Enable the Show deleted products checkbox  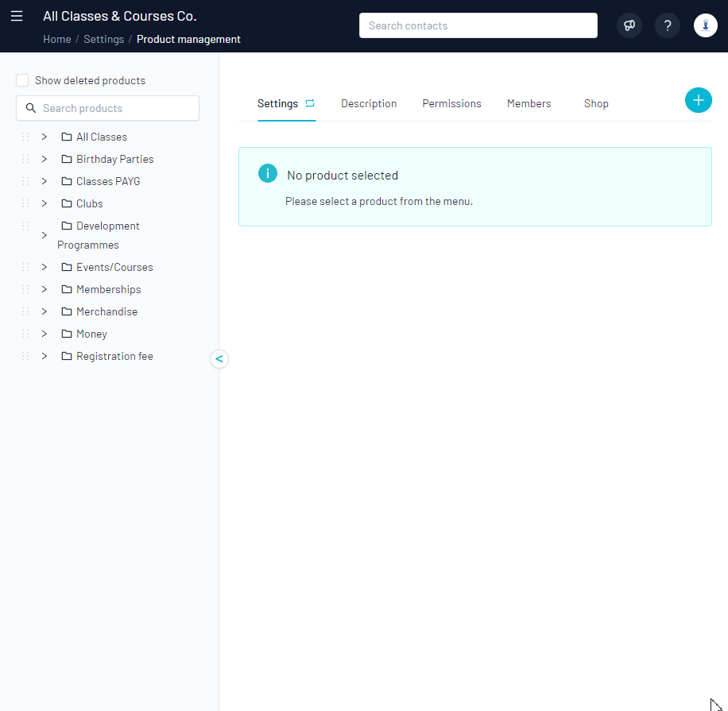pos(22,80)
